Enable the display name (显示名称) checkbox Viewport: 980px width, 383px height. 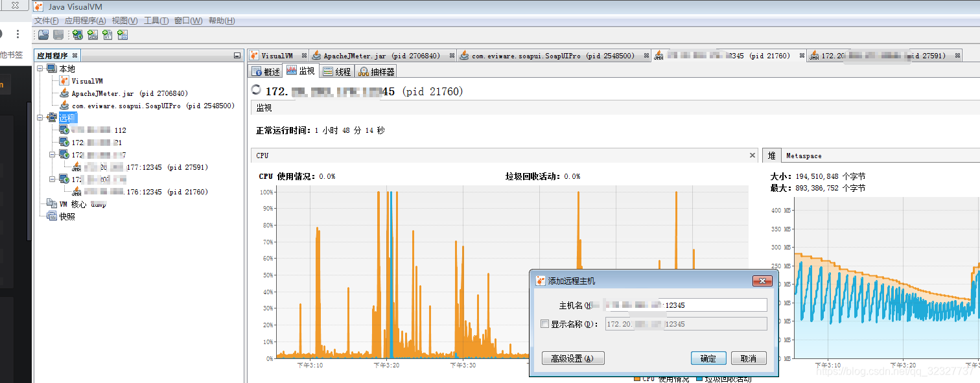[545, 324]
